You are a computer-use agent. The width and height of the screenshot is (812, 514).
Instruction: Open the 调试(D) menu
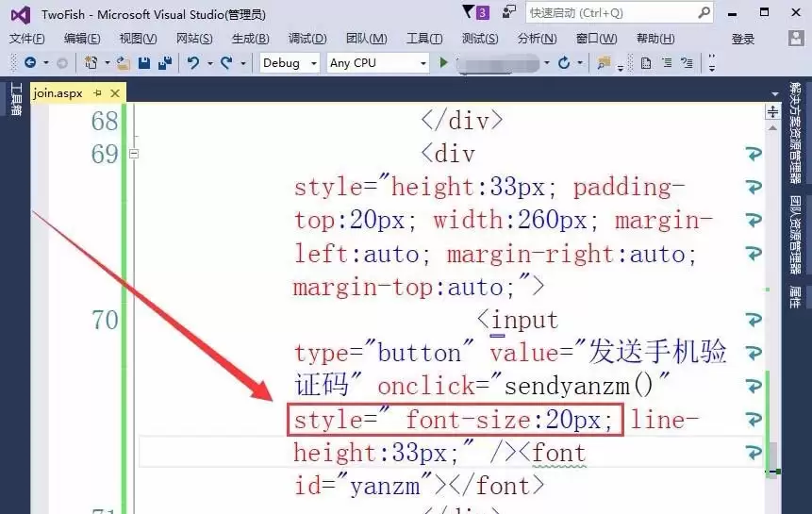click(x=307, y=39)
